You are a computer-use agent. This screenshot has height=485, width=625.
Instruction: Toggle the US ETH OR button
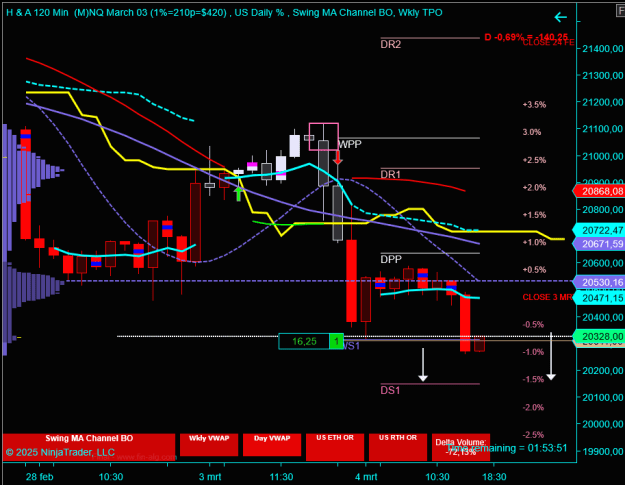[335, 447]
